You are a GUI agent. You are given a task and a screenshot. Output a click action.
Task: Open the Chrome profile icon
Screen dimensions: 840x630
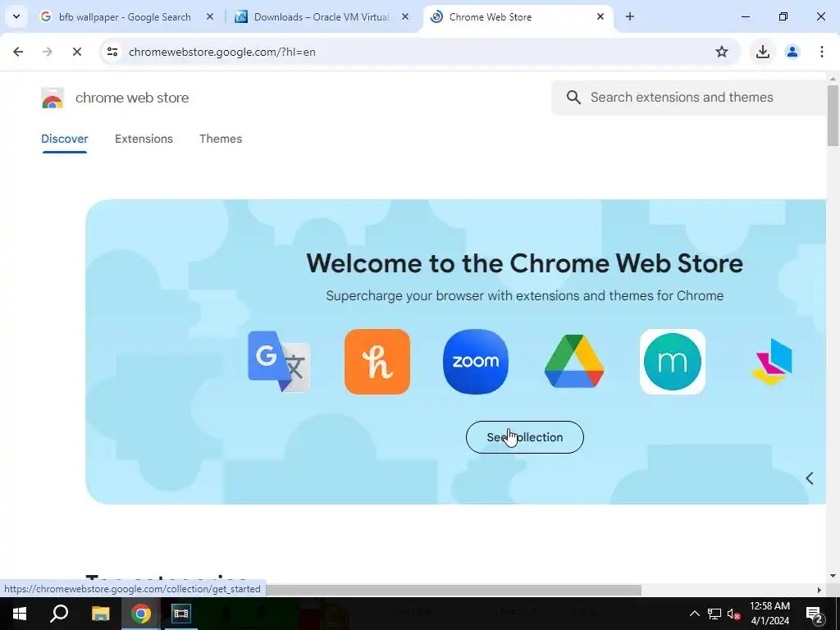[792, 52]
